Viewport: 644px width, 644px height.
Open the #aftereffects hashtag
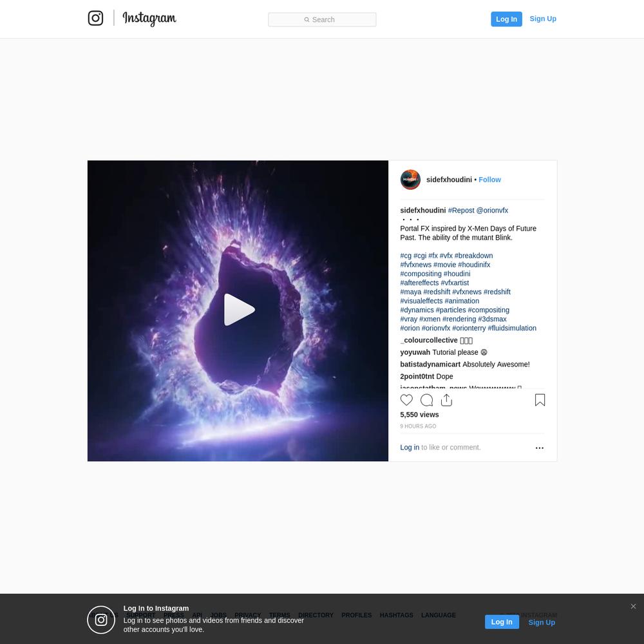tap(419, 283)
